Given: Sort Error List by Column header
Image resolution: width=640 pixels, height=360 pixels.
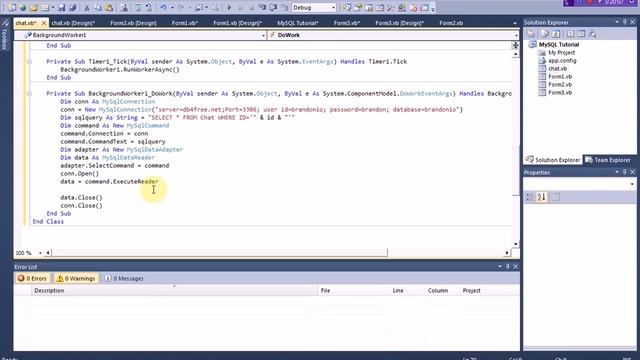Looking at the screenshot, I should coord(442,291).
